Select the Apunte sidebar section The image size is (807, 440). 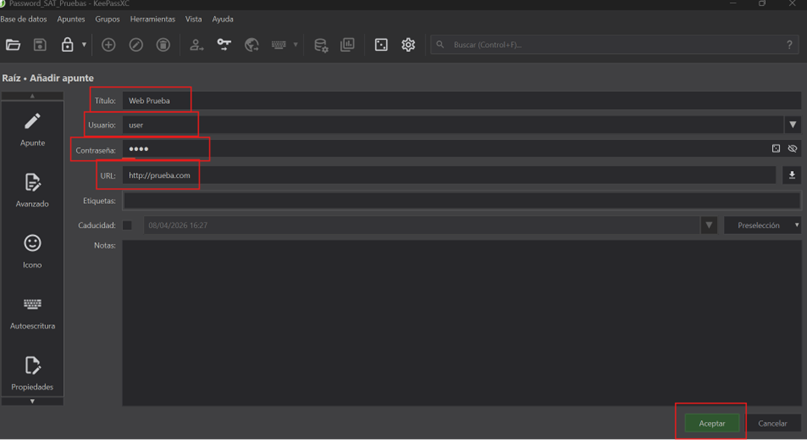[32, 130]
